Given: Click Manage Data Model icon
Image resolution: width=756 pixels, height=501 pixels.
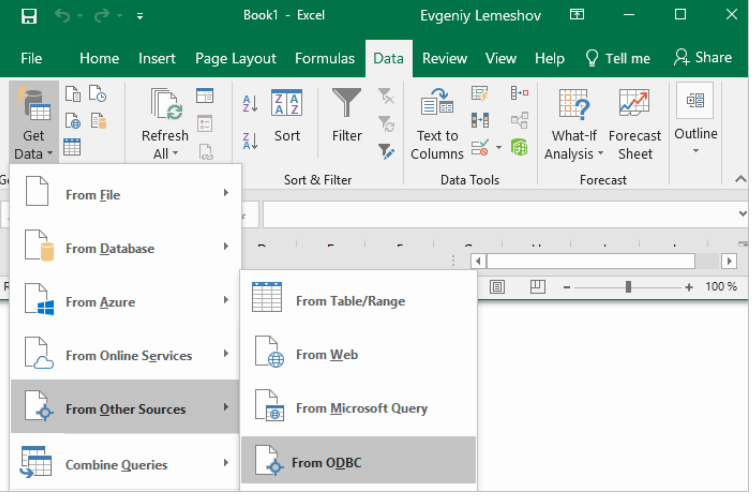Looking at the screenshot, I should coord(519,147).
